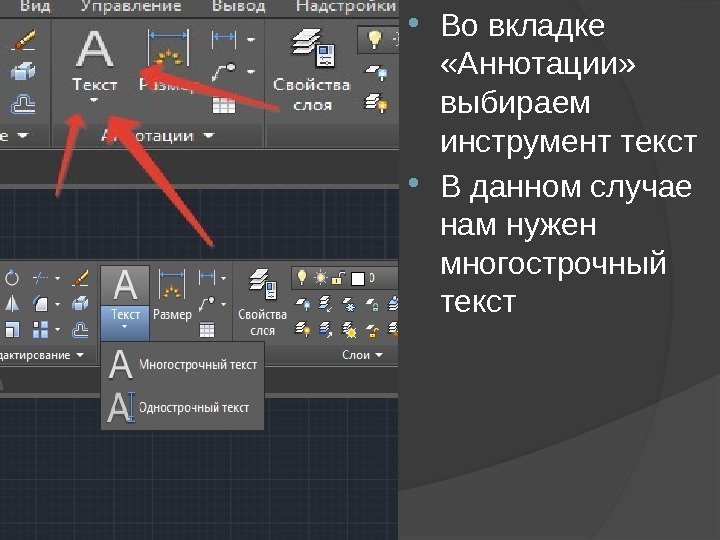Toggle layer on/off lightbulb in lower layer list
This screenshot has height=540, width=720.
tap(302, 277)
